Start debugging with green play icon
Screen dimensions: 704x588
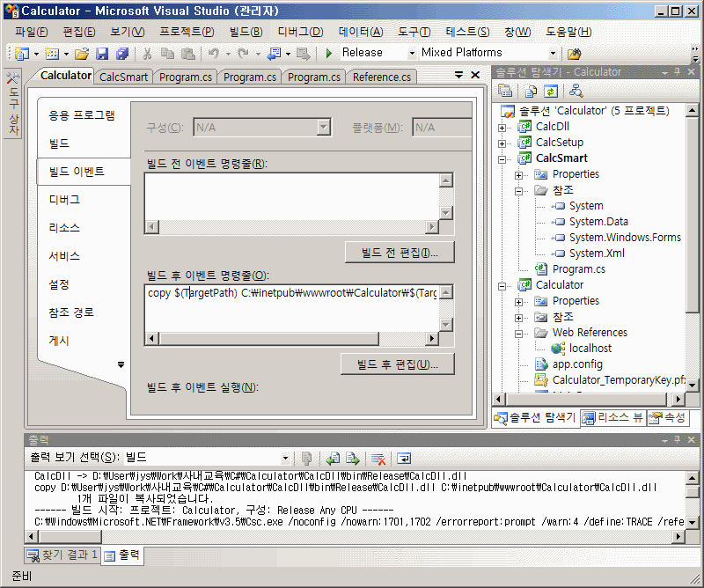(x=328, y=54)
